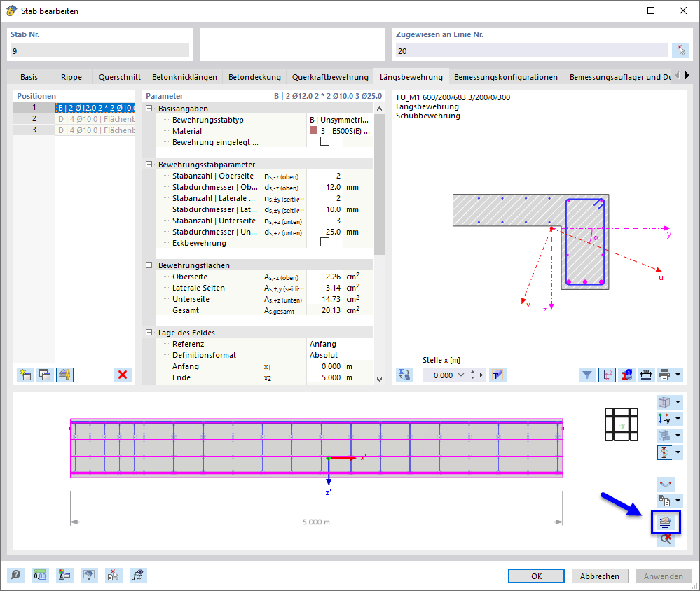Open the solid display mode dropdown arrow
Image resolution: width=700 pixels, height=591 pixels.
[x=678, y=436]
